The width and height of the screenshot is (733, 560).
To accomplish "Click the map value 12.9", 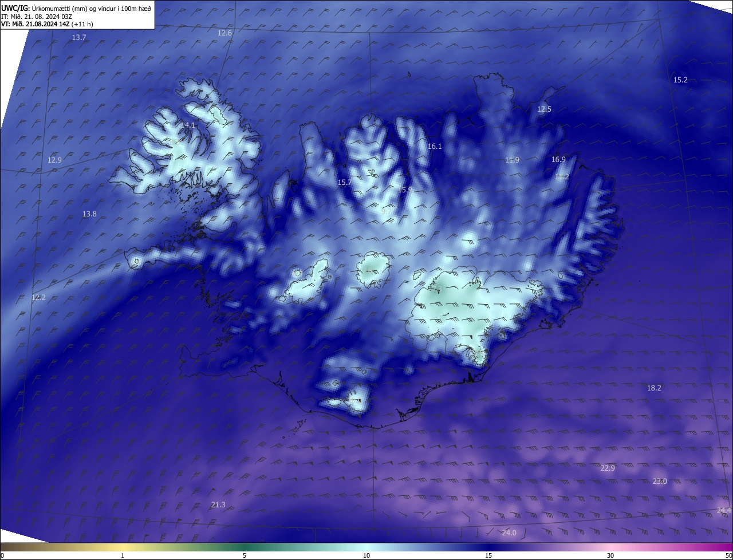I will tap(54, 160).
